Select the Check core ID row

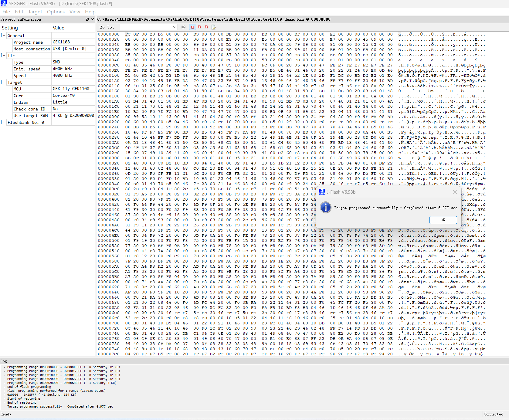tap(48, 109)
